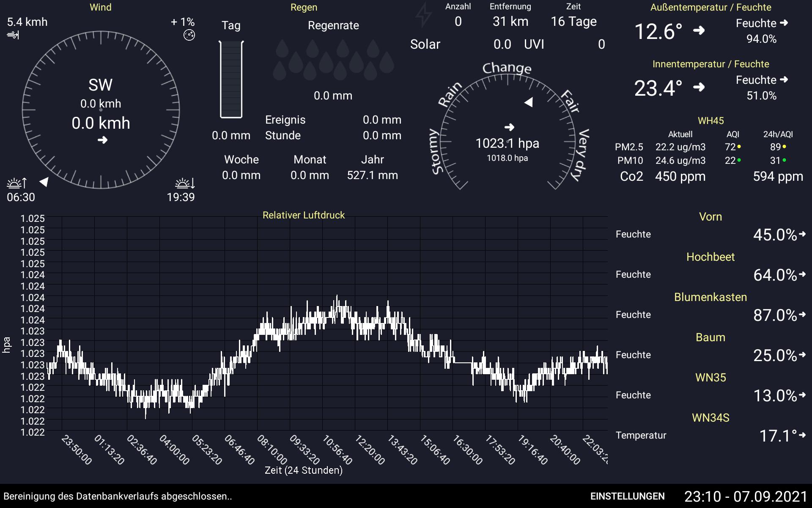Click the lightning bolt icon
The width and height of the screenshot is (812, 508).
[423, 15]
